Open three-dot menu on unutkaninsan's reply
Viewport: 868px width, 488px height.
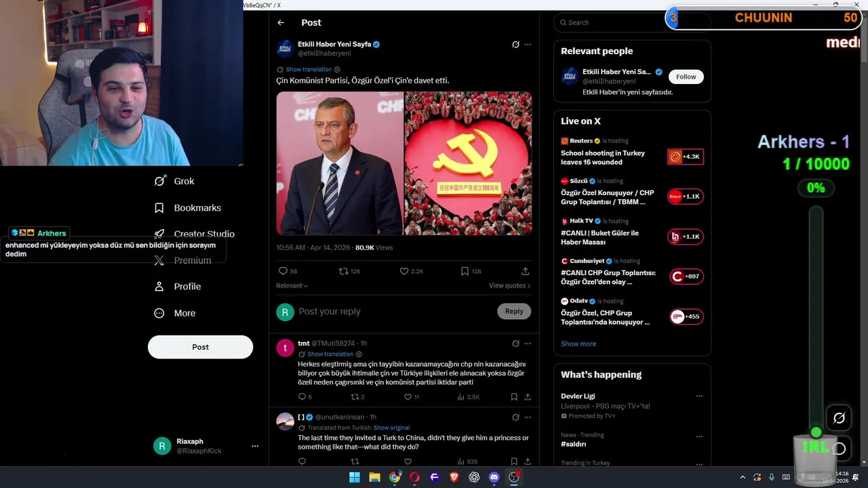[x=528, y=418]
